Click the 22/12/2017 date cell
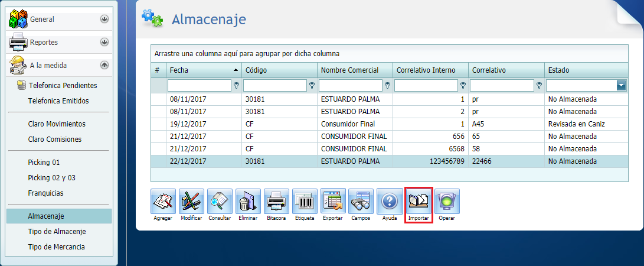 204,161
